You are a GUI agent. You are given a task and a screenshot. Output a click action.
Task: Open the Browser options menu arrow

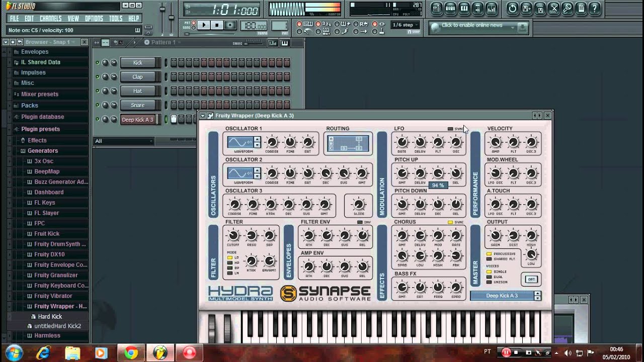(6, 42)
